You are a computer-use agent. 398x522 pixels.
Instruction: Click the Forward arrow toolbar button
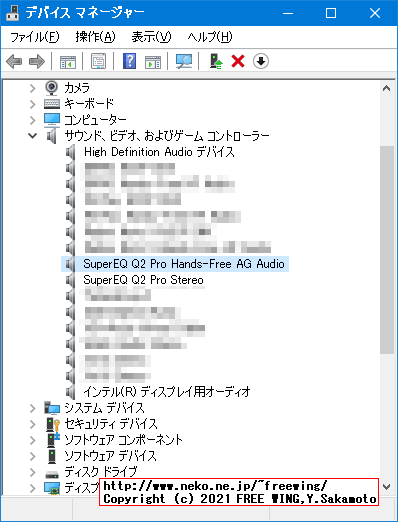pyautogui.click(x=37, y=61)
